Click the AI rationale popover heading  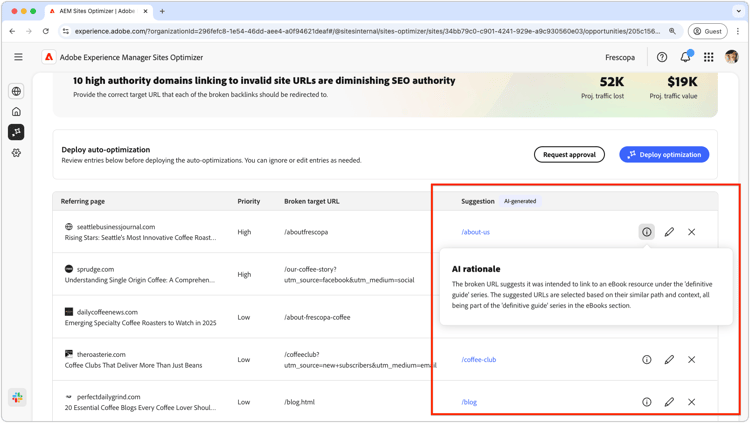[x=476, y=269]
